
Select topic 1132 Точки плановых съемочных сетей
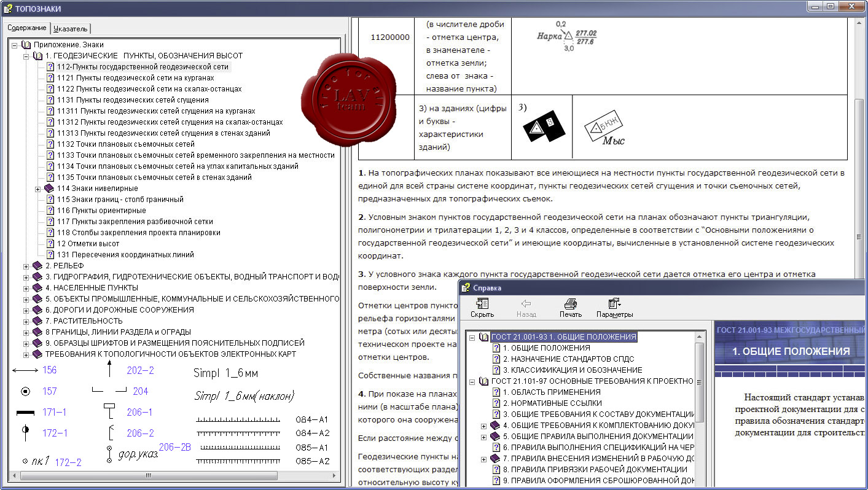pos(126,144)
